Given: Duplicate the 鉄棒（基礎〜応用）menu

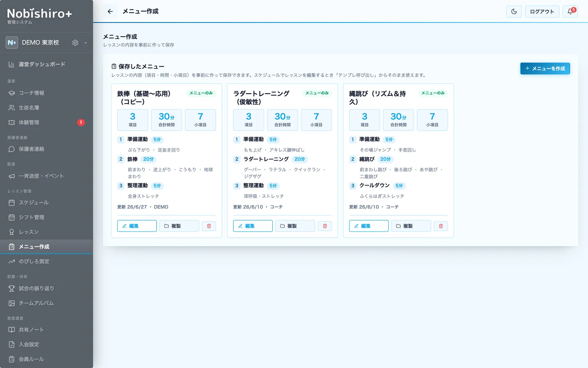Looking at the screenshot, I should point(179,226).
